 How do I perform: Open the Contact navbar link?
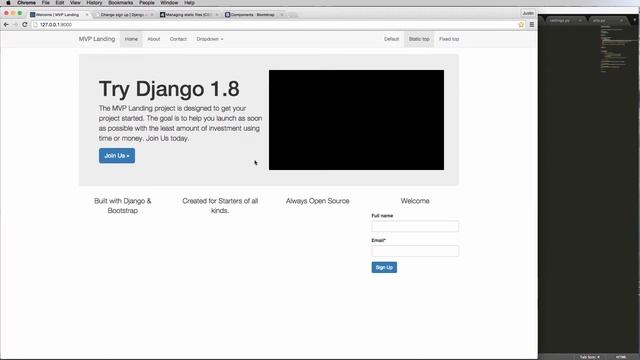tap(178, 39)
